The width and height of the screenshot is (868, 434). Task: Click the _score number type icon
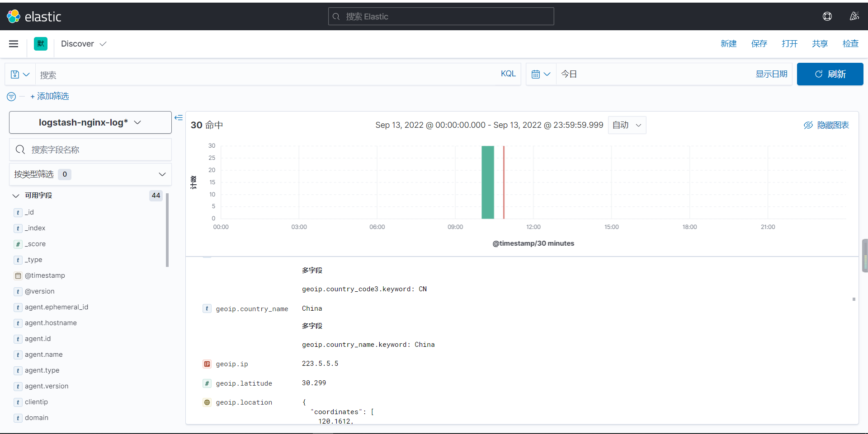point(18,244)
